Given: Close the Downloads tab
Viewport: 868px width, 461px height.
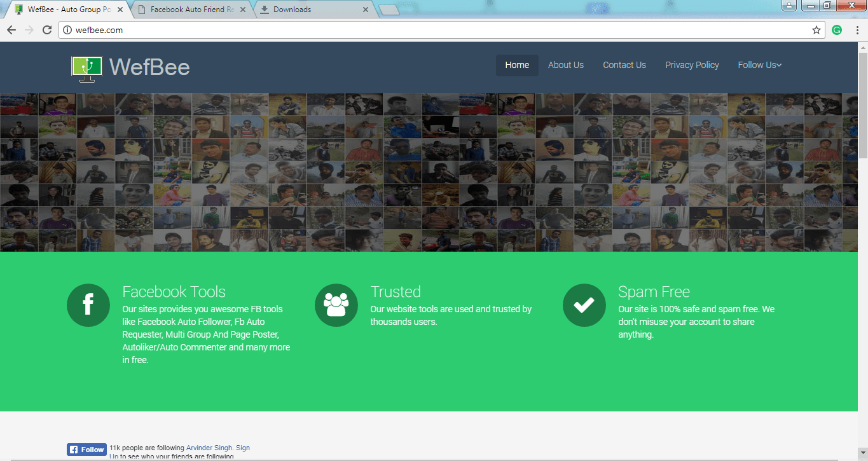Looking at the screenshot, I should click(x=365, y=10).
